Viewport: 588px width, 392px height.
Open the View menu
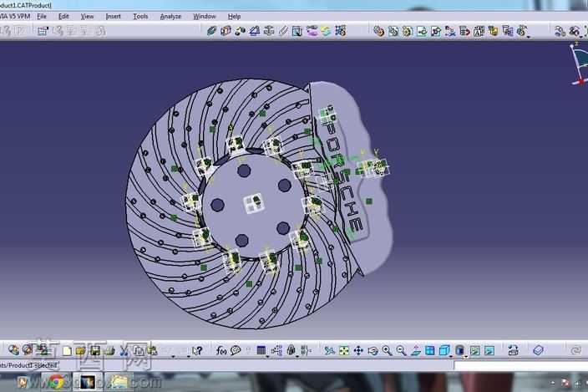[87, 17]
